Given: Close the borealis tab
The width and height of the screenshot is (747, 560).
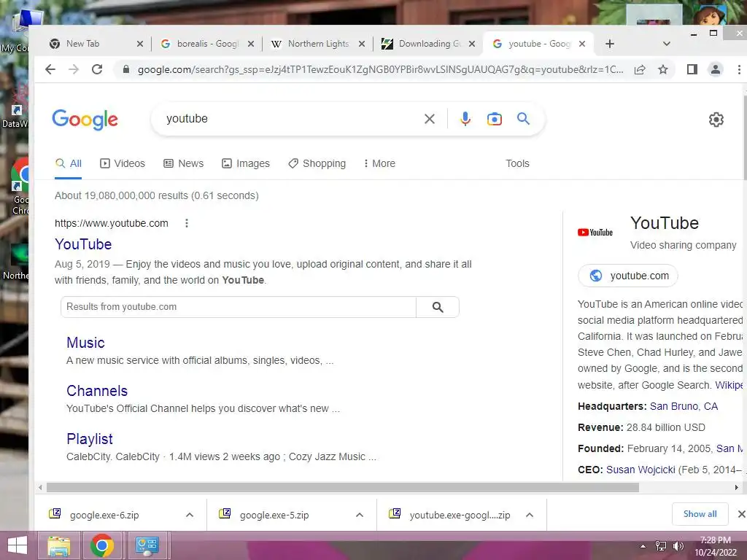Looking at the screenshot, I should 251,44.
